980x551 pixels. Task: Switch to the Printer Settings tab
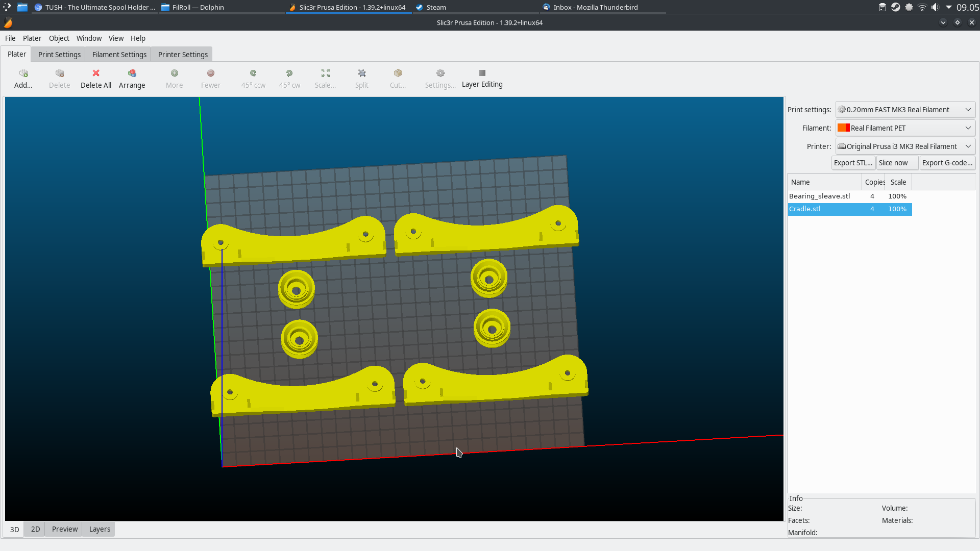coord(183,55)
